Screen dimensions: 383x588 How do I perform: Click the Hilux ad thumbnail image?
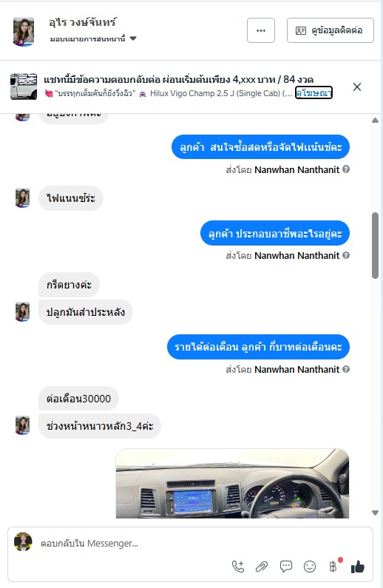point(24,87)
